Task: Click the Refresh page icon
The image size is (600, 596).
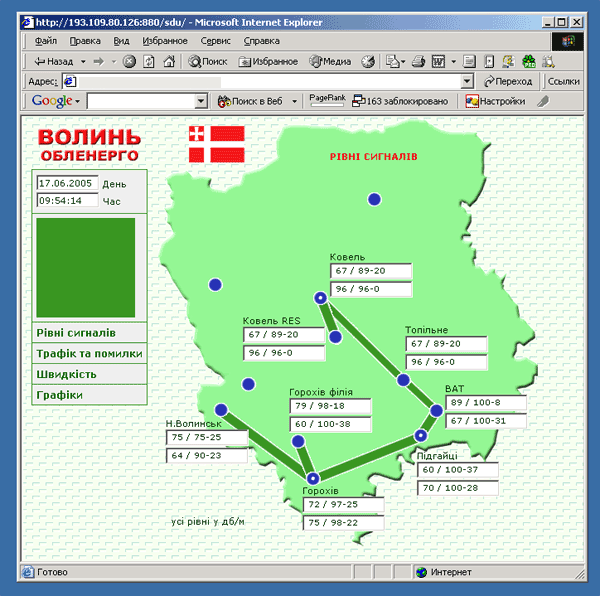Action: click(x=149, y=61)
